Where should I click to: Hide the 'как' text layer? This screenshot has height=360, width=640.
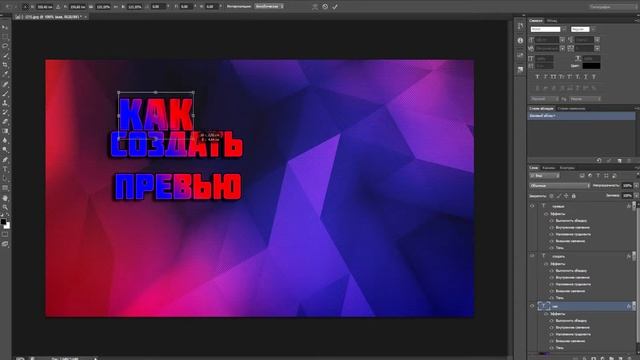[x=532, y=306]
